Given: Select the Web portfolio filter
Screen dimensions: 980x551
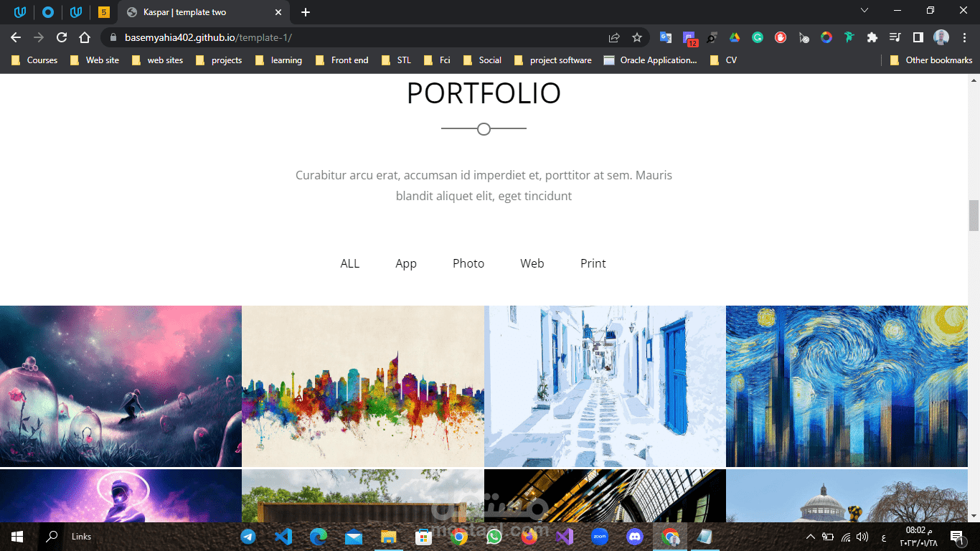Looking at the screenshot, I should 532,263.
